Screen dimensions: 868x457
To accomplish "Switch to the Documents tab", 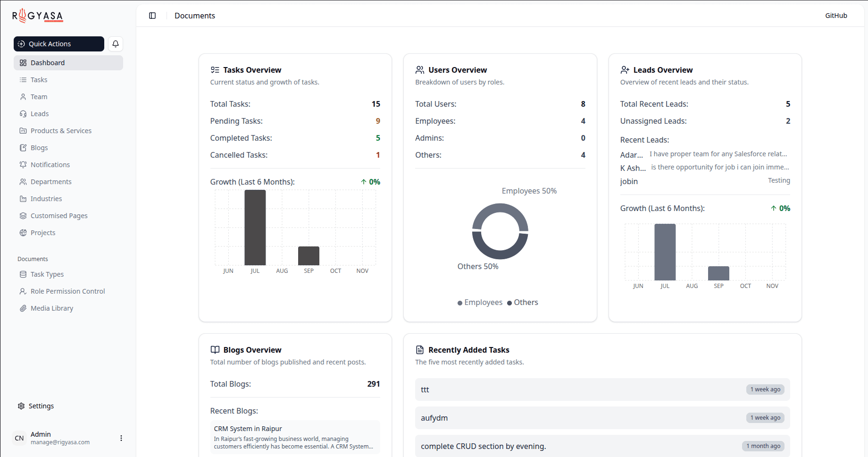I will pos(195,16).
